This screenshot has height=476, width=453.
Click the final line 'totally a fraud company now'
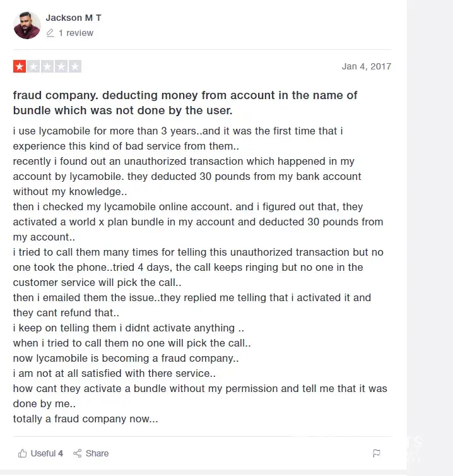pyautogui.click(x=85, y=419)
